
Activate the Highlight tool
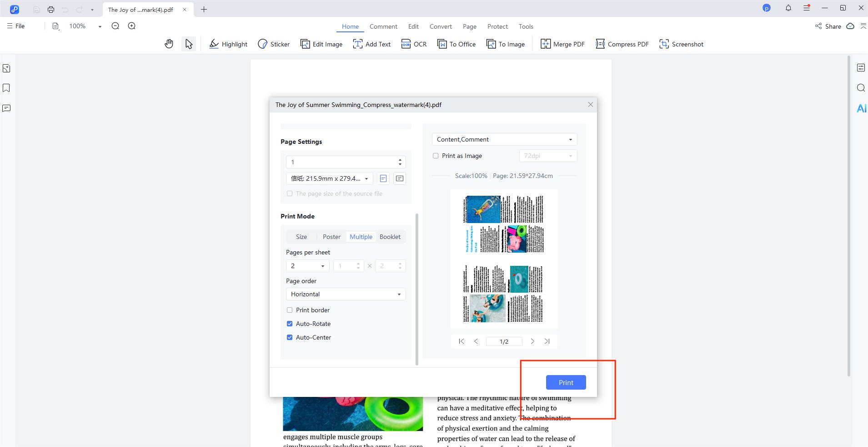tap(228, 44)
